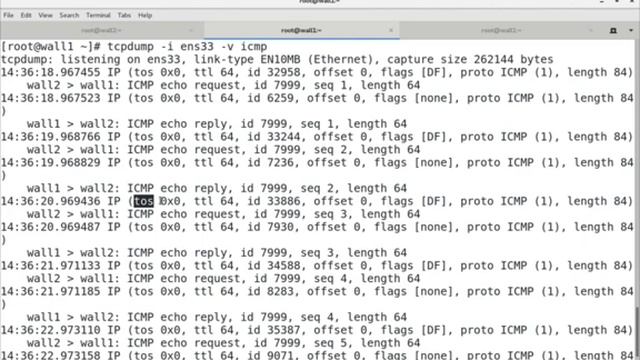The image size is (640, 360).
Task: Click the 'echo request ... seq 5' line
Action: pos(223,343)
